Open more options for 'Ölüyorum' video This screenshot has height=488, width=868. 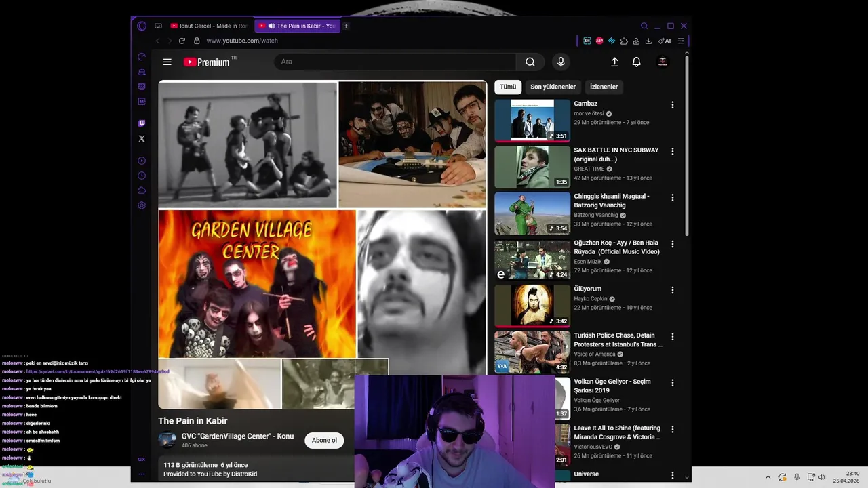tap(673, 290)
